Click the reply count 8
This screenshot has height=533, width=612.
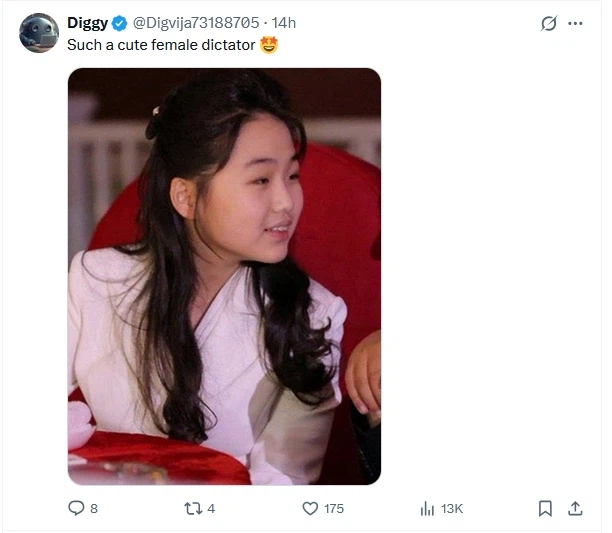(94, 508)
